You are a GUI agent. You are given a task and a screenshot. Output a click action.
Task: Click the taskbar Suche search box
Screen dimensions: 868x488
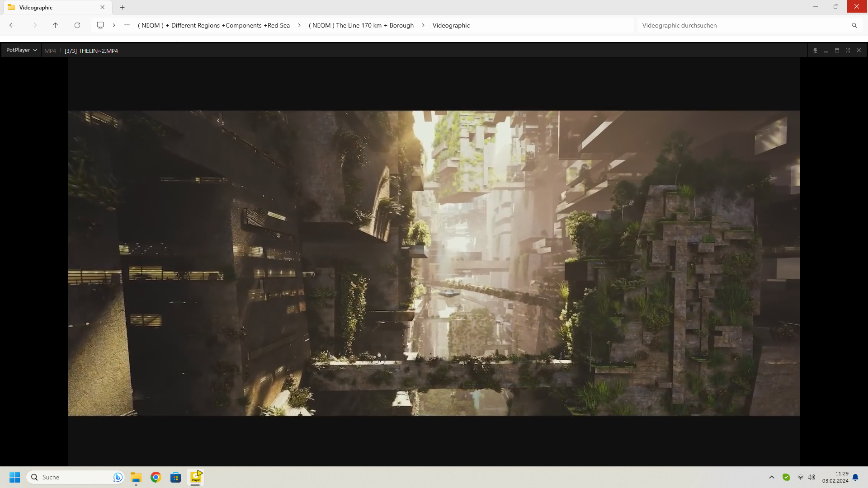point(75,477)
